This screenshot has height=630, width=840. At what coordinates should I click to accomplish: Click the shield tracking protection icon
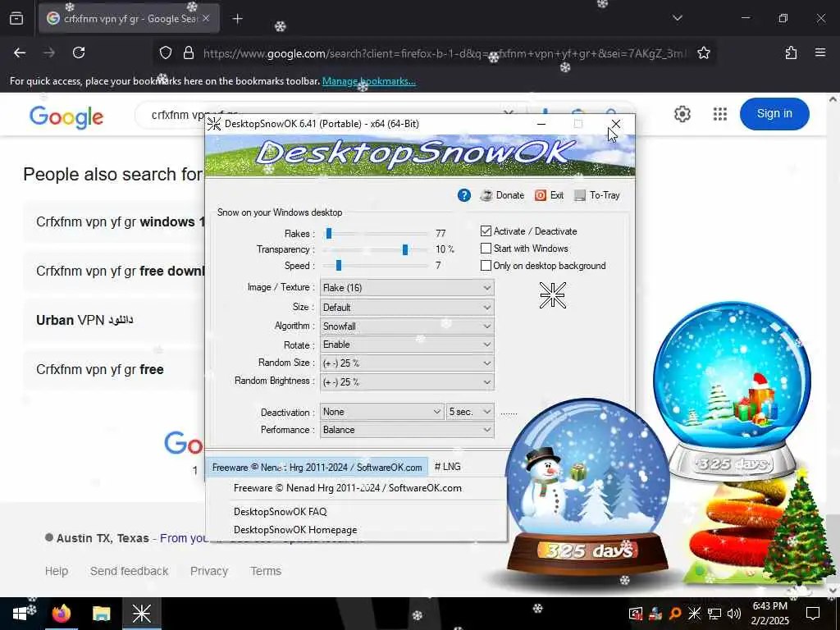point(166,52)
